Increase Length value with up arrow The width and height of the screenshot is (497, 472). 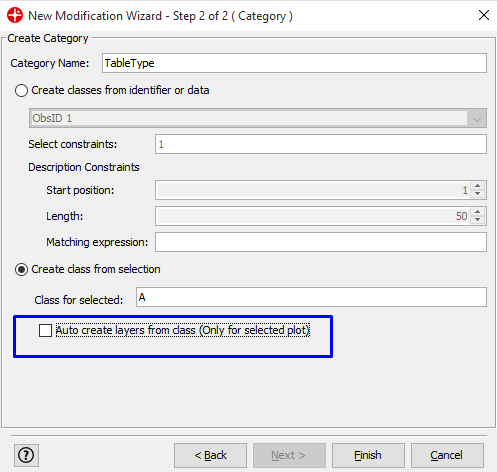(x=478, y=212)
